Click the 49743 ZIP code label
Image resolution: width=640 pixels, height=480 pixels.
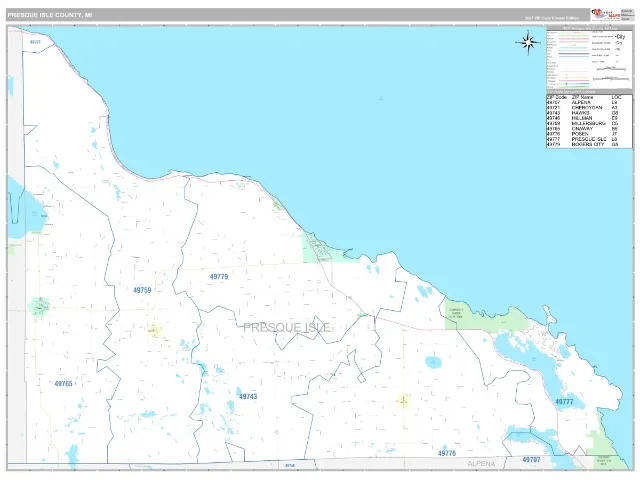[248, 396]
